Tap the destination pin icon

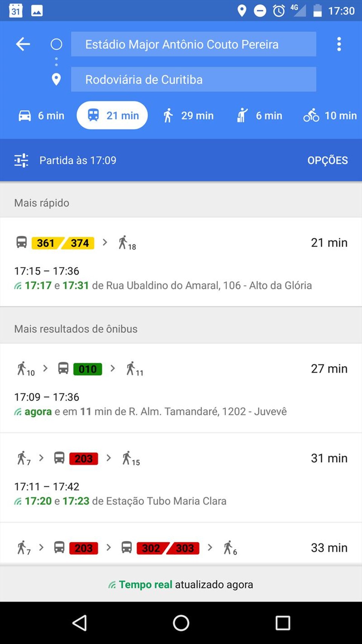point(56,79)
